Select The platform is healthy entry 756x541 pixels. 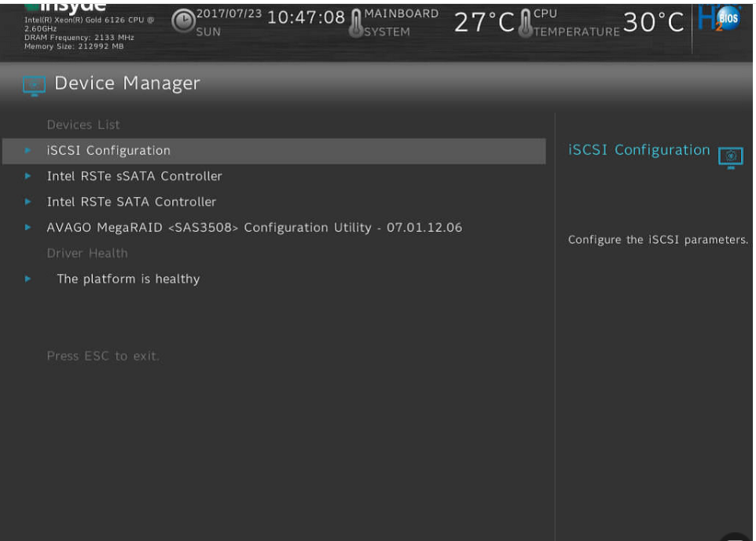[128, 280]
